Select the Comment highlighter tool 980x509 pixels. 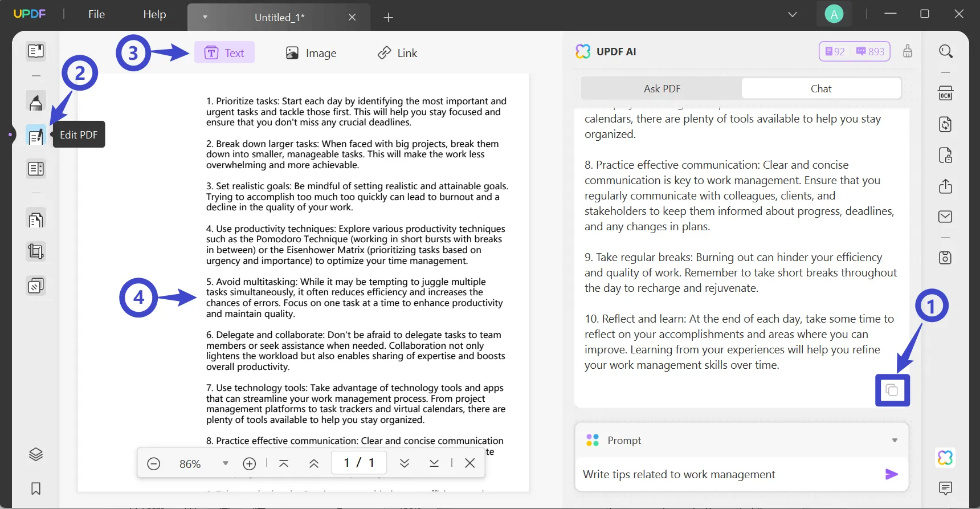pos(36,103)
